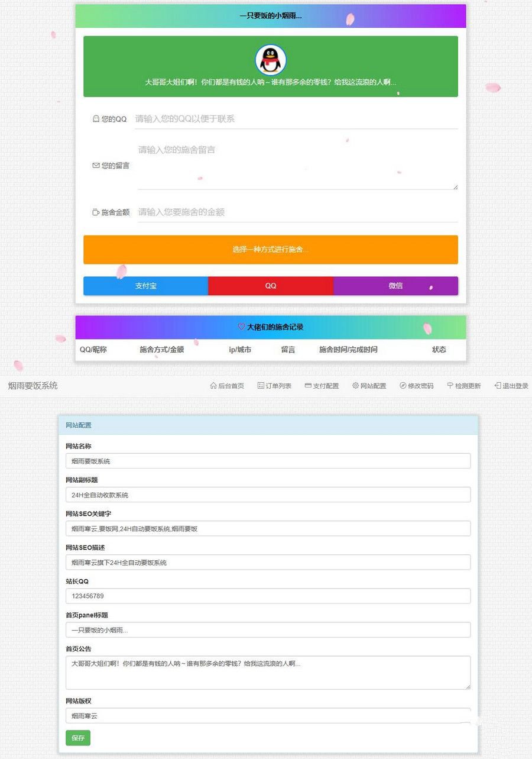532x759 pixels.
Task: Open 订单列表 from the admin menu
Action: [274, 385]
